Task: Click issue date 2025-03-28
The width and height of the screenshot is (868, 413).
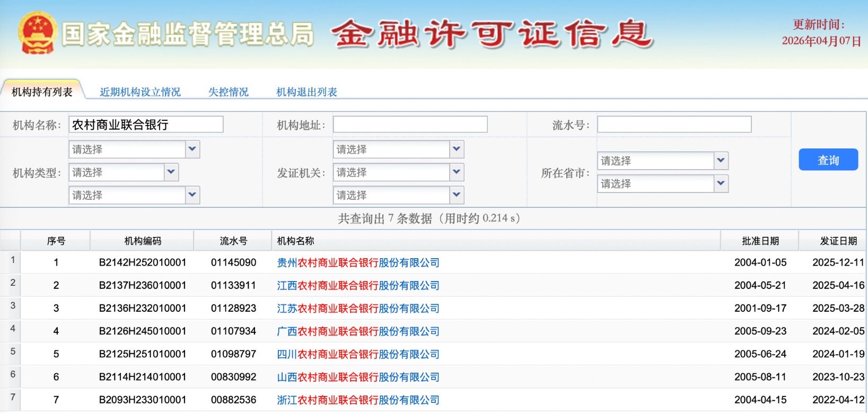Action: pos(838,308)
